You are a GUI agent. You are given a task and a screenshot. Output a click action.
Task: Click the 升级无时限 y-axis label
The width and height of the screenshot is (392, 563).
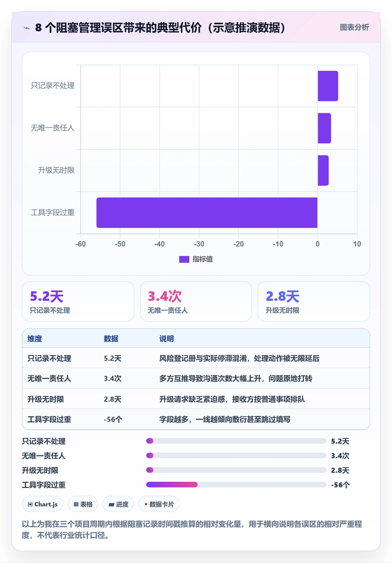56,170
